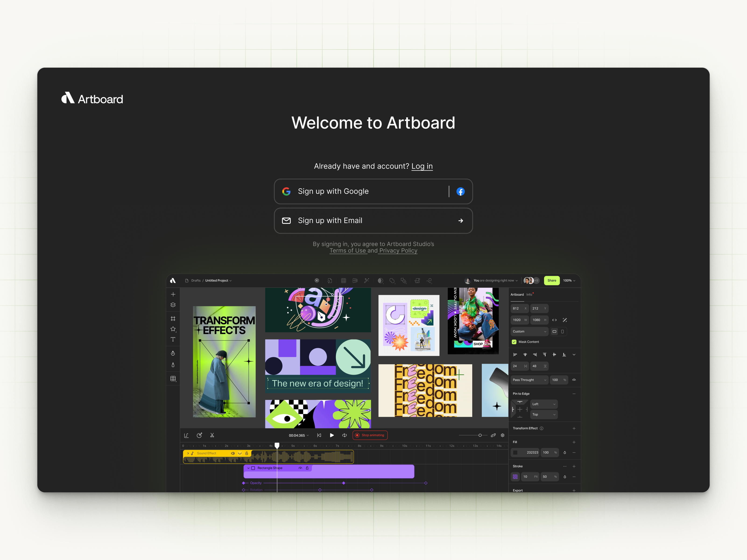Open the timecode 00:04:365 dropdown
Viewport: 747px width, 560px height.
(x=299, y=435)
